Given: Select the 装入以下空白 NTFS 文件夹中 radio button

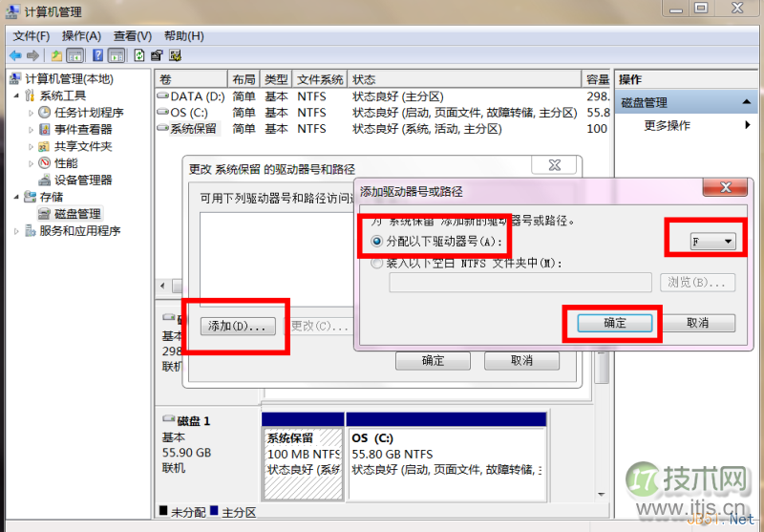Looking at the screenshot, I should click(376, 264).
